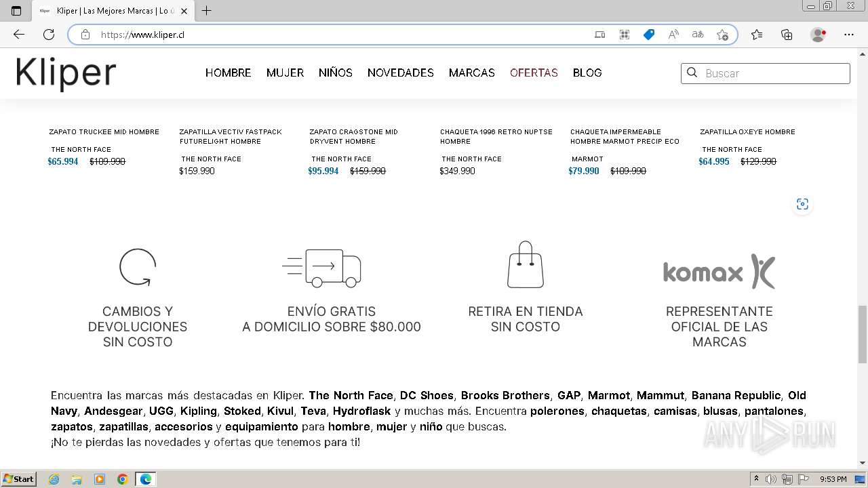Click the returns circular arrow icon
The height and width of the screenshot is (488, 868).
138,267
